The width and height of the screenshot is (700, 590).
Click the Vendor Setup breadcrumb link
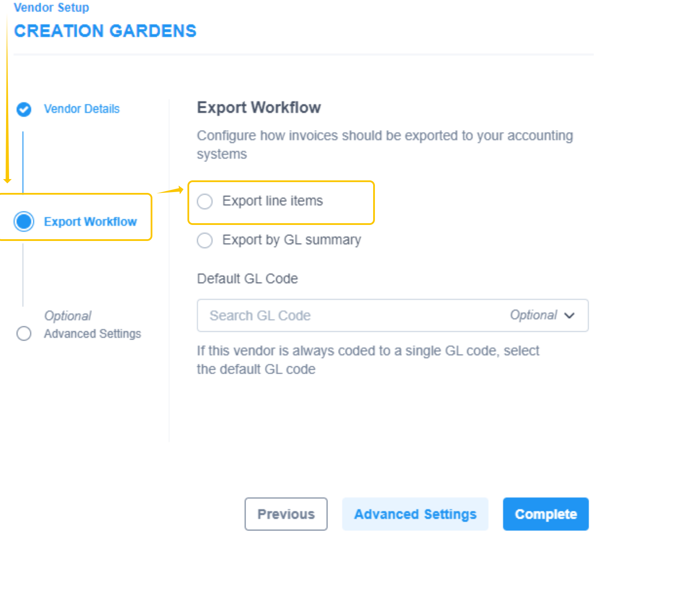[51, 7]
